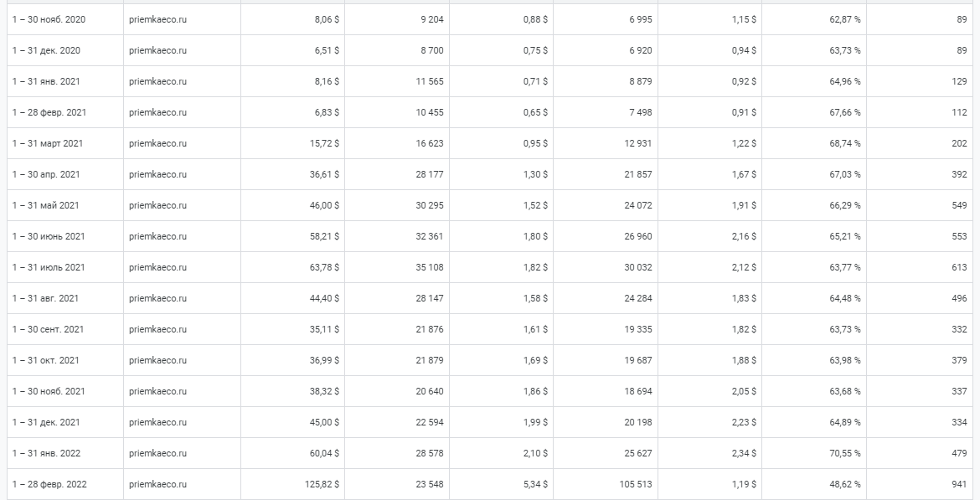Click the 22 594 cell in дек. 2021 row

point(430,422)
